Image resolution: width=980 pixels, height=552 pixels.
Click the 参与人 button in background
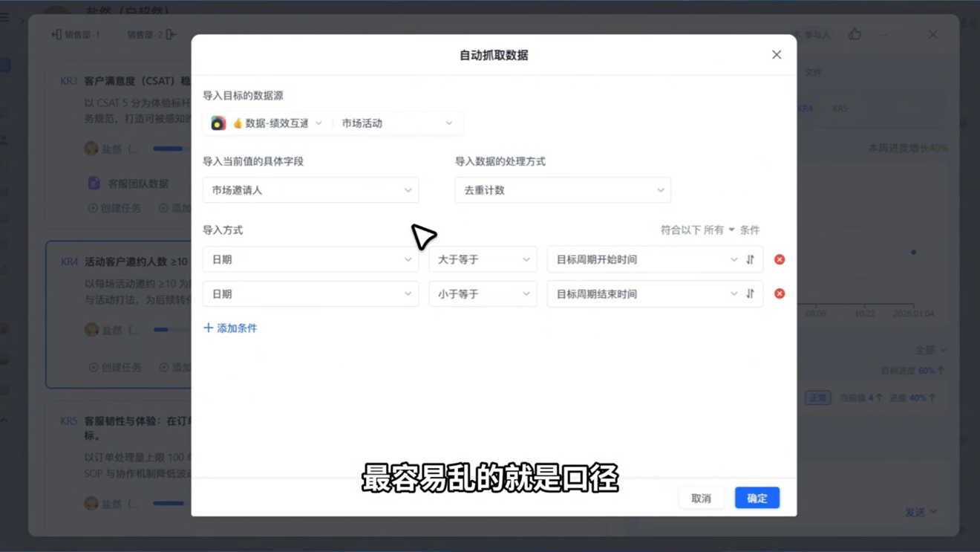pos(812,34)
